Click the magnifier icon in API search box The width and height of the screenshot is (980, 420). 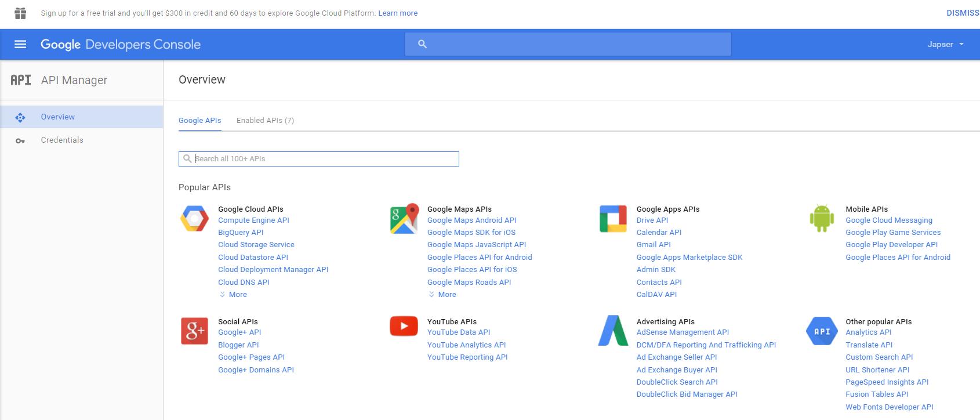pos(187,158)
